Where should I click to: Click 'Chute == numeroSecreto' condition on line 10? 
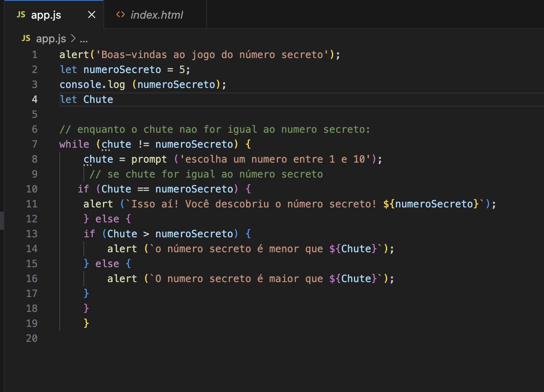(x=167, y=189)
